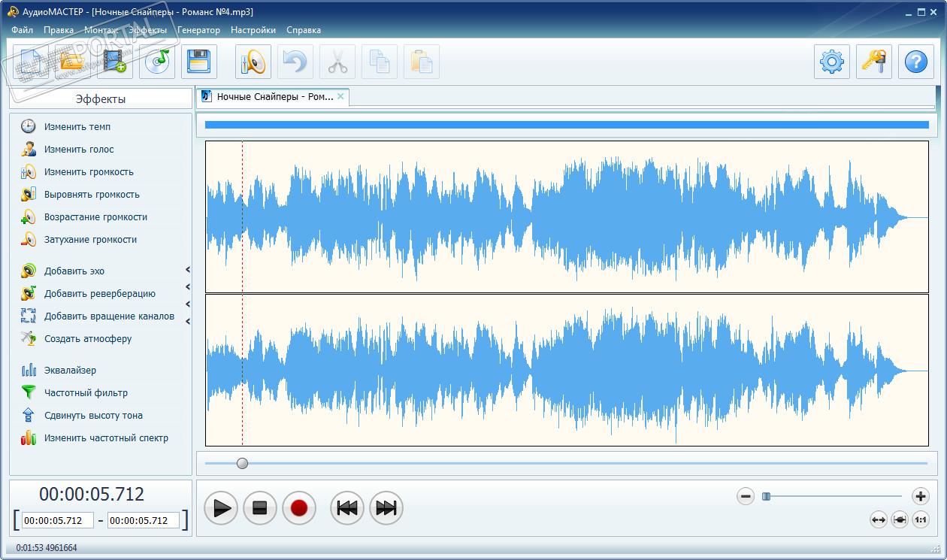This screenshot has height=560, width=947.
Task: Click the keys registration icon
Action: pyautogui.click(x=874, y=62)
